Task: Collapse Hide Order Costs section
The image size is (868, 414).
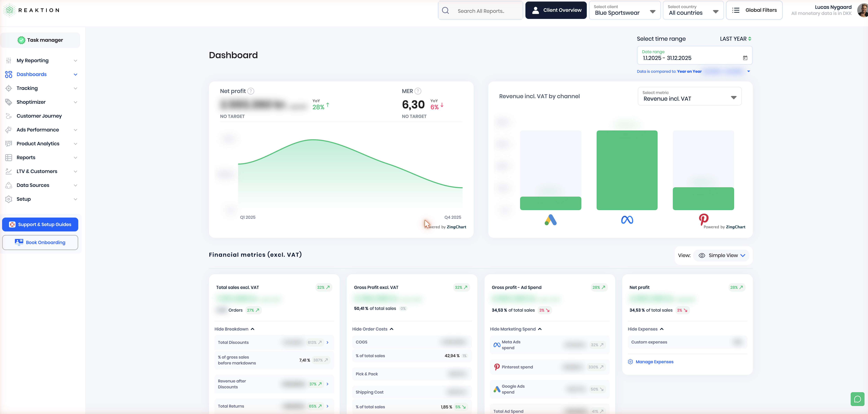Action: [373, 329]
